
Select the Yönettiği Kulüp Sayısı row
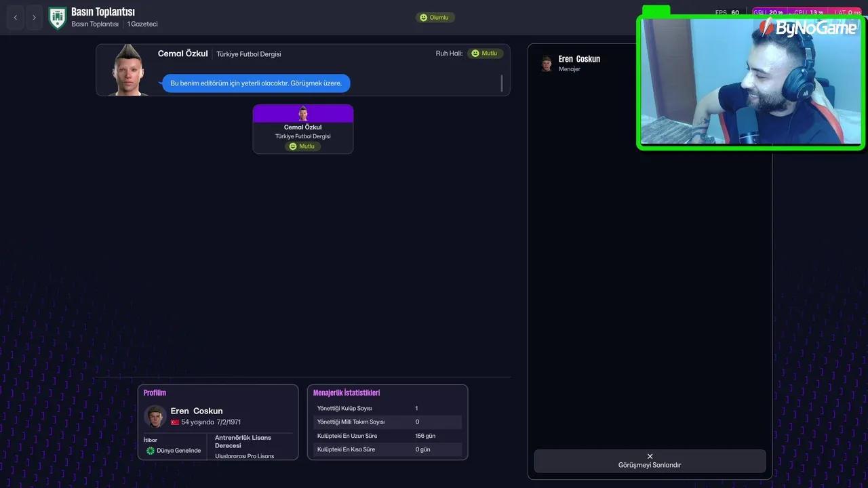click(x=387, y=409)
